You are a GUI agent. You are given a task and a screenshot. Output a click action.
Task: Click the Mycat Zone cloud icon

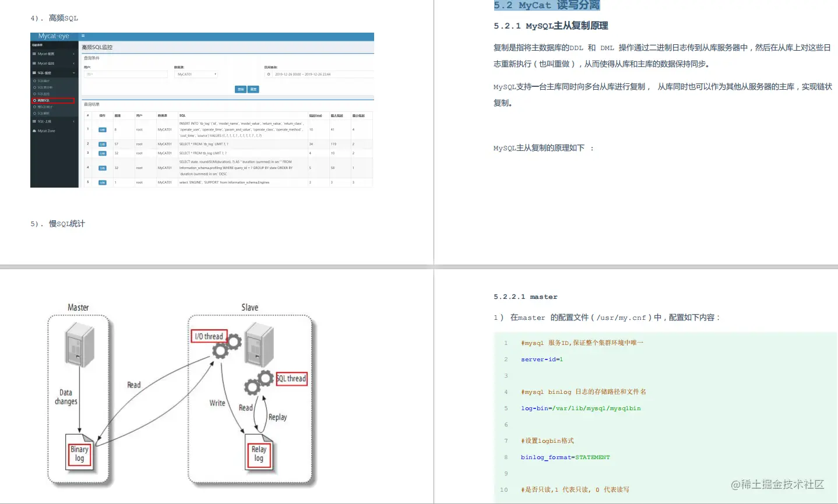34,131
